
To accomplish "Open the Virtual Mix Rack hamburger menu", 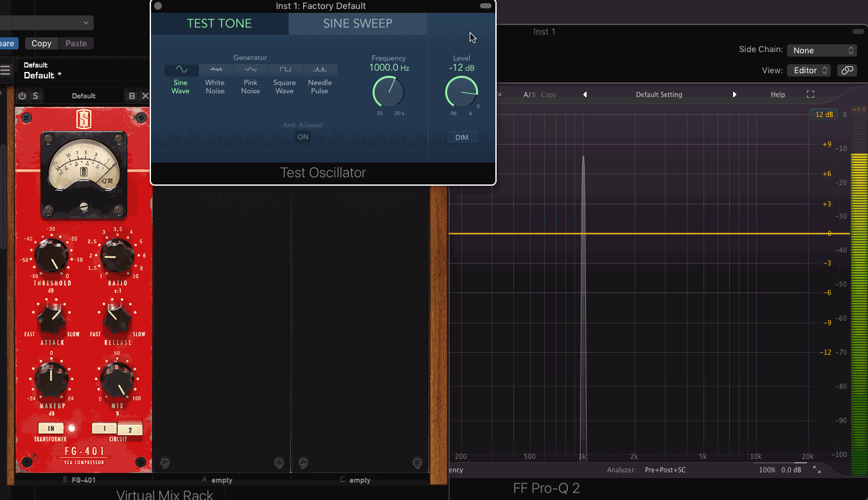I will click(x=5, y=71).
